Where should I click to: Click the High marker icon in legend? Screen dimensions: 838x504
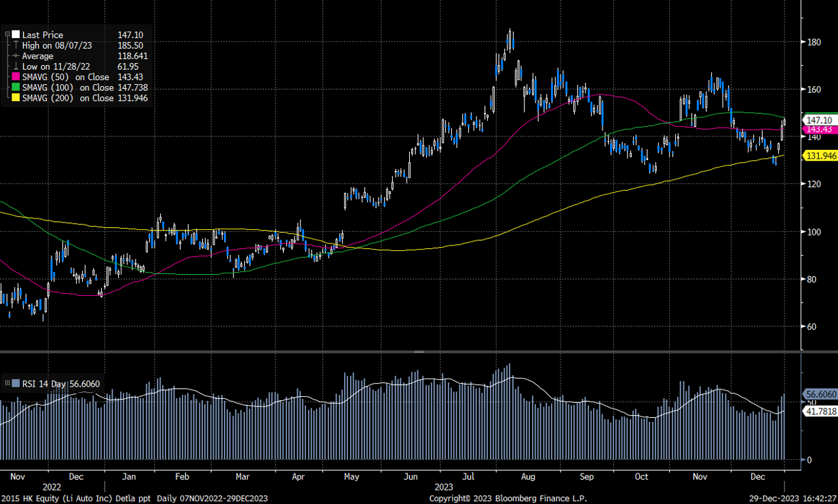pyautogui.click(x=16, y=45)
